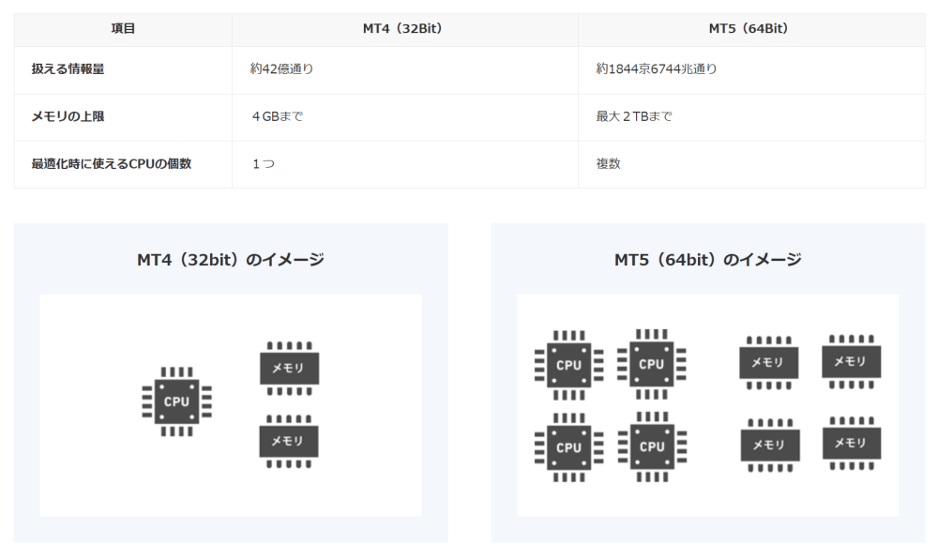The width and height of the screenshot is (938, 560).
Task: Click the top-right メモリ chip in MT5 image
Action: pos(852,361)
